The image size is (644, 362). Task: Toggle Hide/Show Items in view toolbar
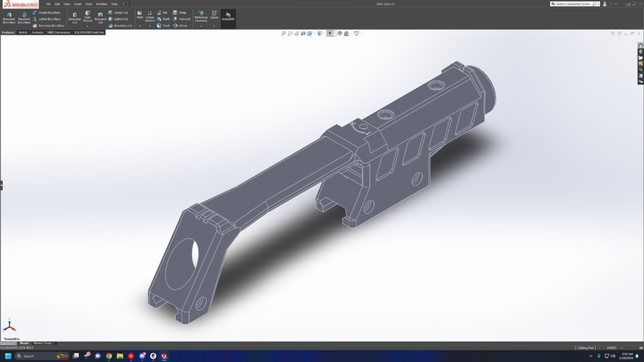pos(330,33)
